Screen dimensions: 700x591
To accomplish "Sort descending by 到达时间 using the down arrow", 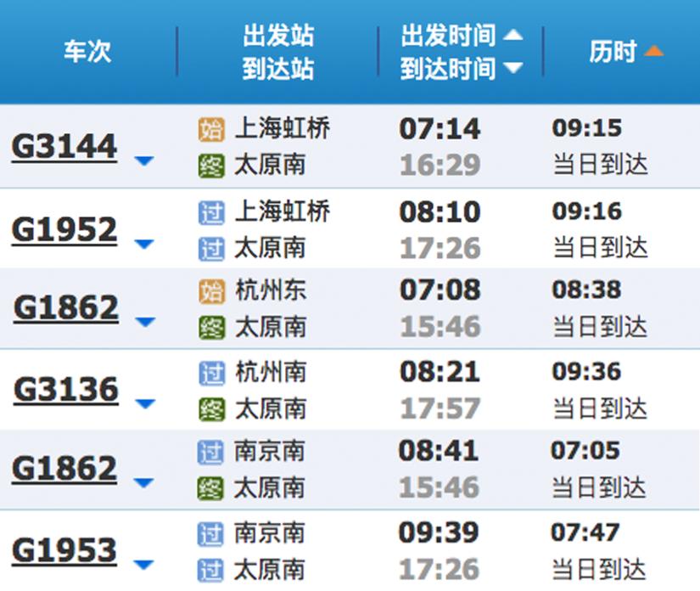I will click(x=512, y=68).
